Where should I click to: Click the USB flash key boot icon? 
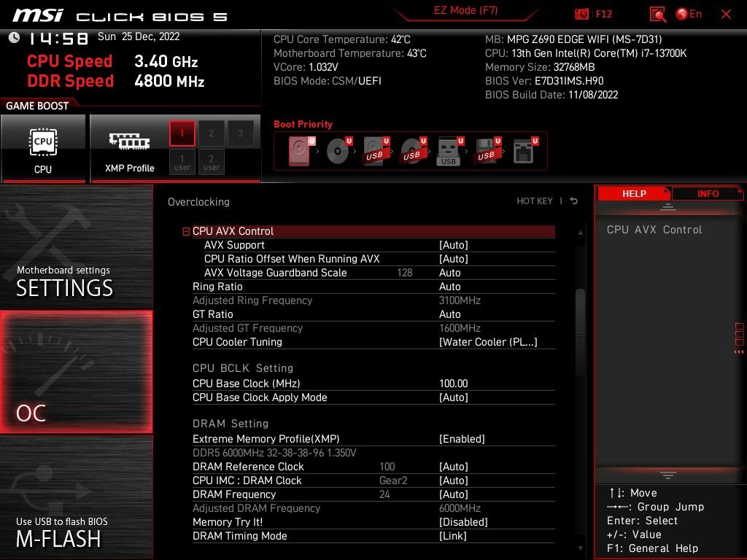click(x=449, y=152)
